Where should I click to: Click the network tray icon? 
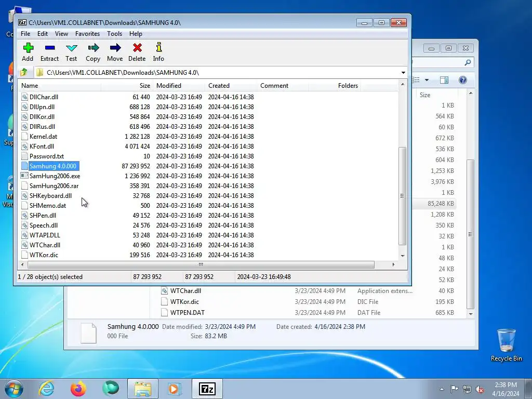[x=467, y=389]
